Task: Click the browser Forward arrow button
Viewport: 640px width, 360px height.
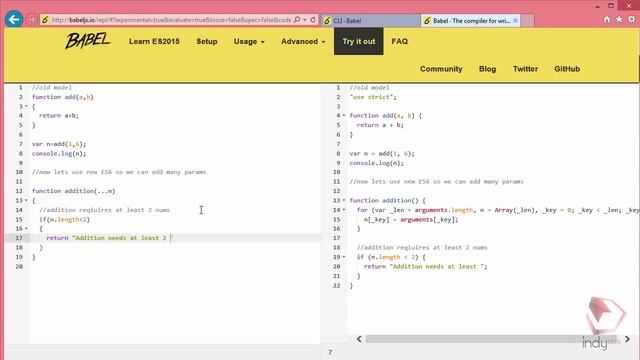Action: coord(31,20)
